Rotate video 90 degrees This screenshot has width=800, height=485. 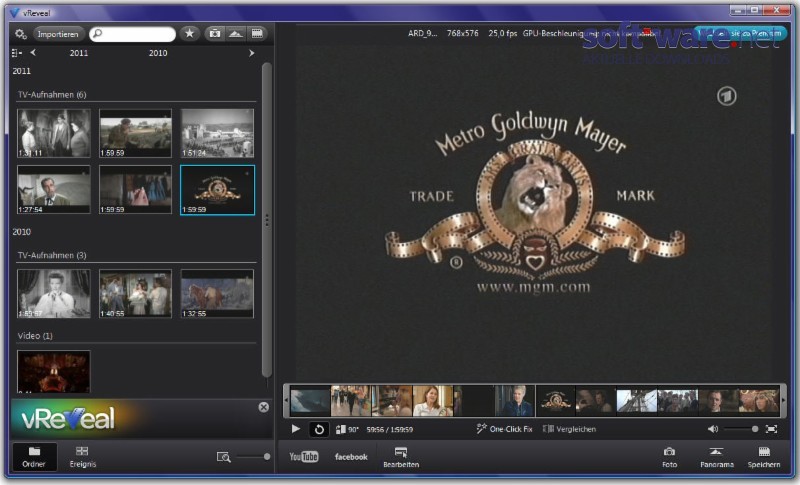pyautogui.click(x=347, y=429)
